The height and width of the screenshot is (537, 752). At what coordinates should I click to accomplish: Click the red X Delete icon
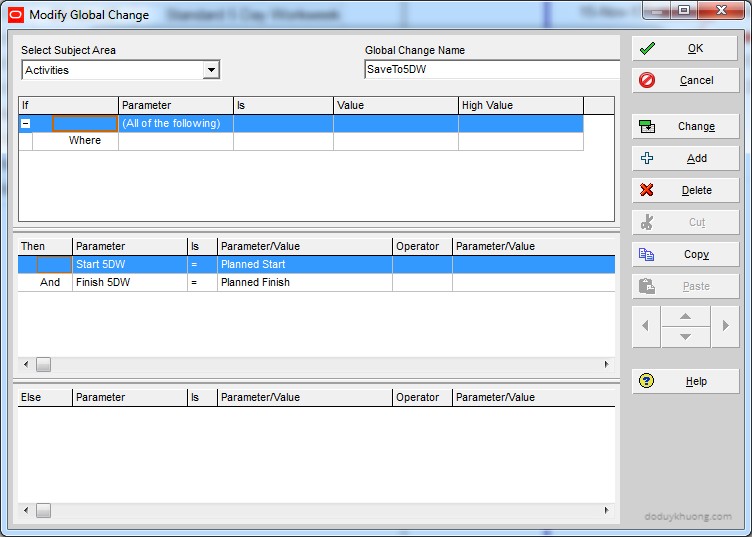647,190
